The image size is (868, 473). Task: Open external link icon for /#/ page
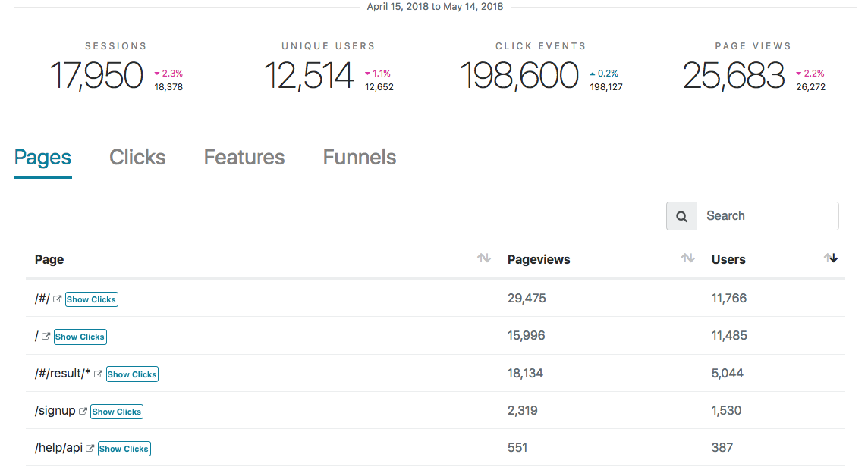click(57, 299)
